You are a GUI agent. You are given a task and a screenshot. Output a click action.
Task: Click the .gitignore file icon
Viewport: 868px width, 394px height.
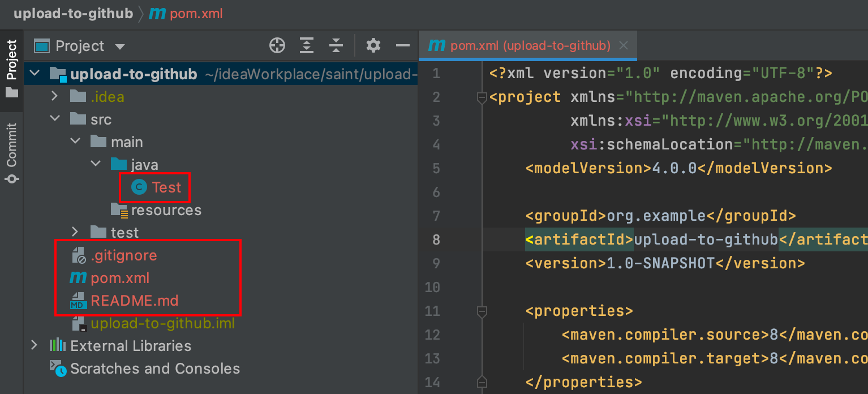pyautogui.click(x=78, y=256)
